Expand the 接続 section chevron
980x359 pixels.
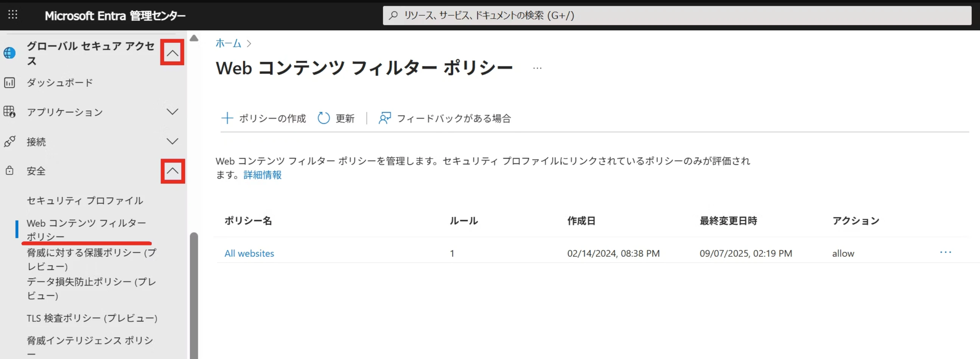pos(172,142)
